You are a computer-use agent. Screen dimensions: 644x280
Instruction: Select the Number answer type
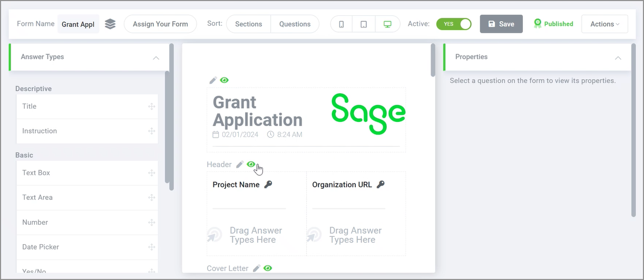(87, 223)
